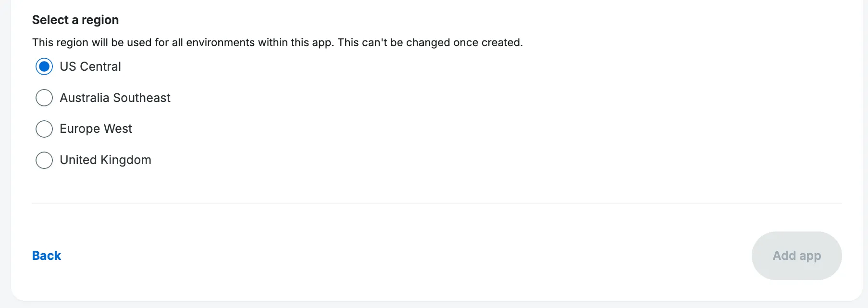868x308 pixels.
Task: Select the US Central radio button
Action: [44, 66]
